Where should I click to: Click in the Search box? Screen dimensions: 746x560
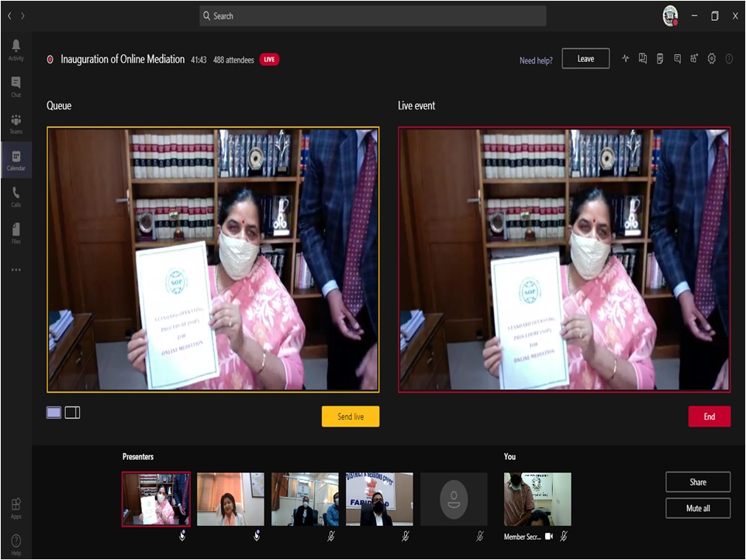[x=372, y=16]
